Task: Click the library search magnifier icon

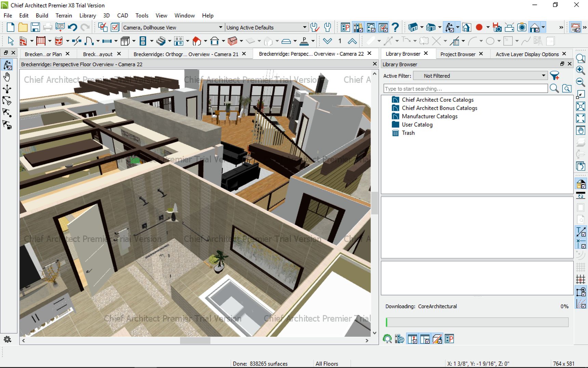Action: tap(554, 89)
